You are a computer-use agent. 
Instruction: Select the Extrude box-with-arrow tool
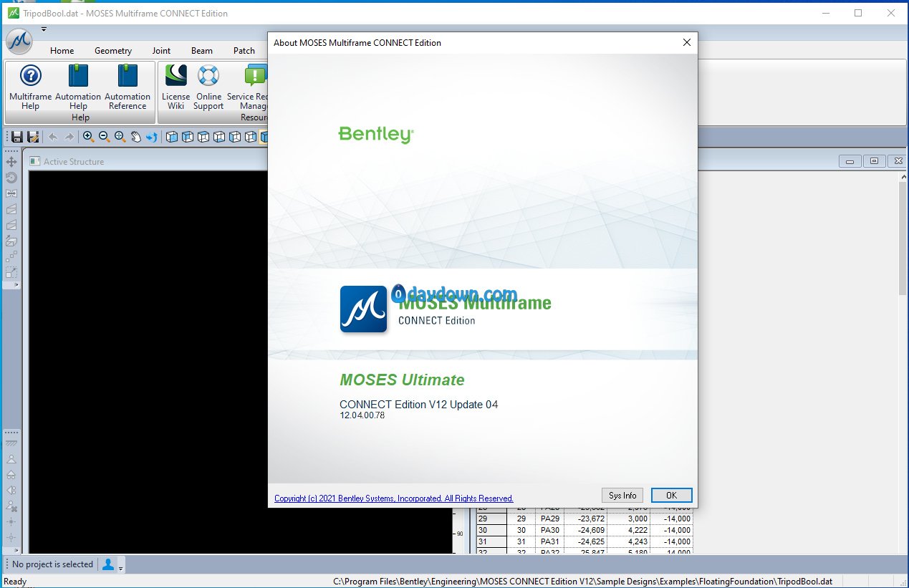[x=11, y=241]
